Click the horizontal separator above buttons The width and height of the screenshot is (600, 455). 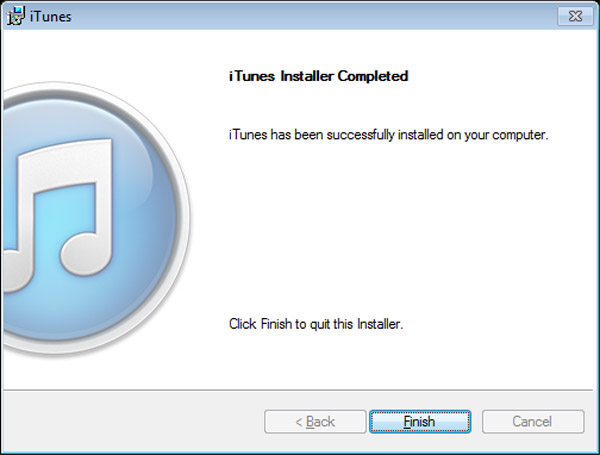(x=298, y=390)
